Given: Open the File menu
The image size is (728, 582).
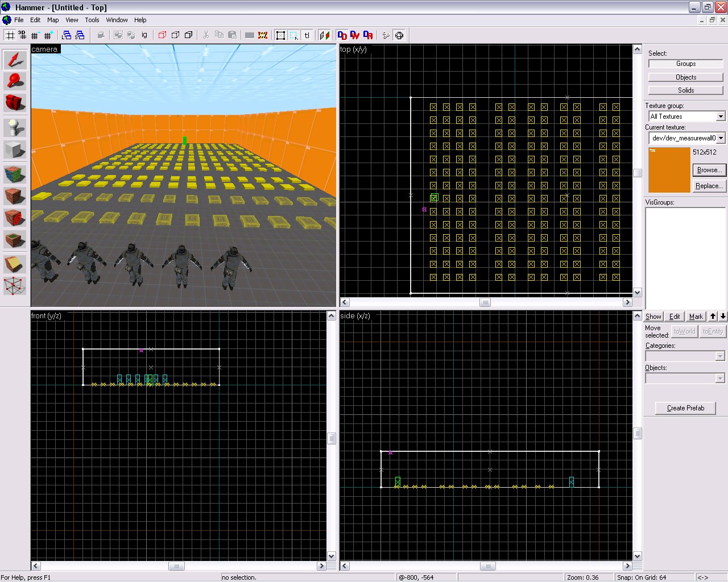Looking at the screenshot, I should [x=19, y=20].
